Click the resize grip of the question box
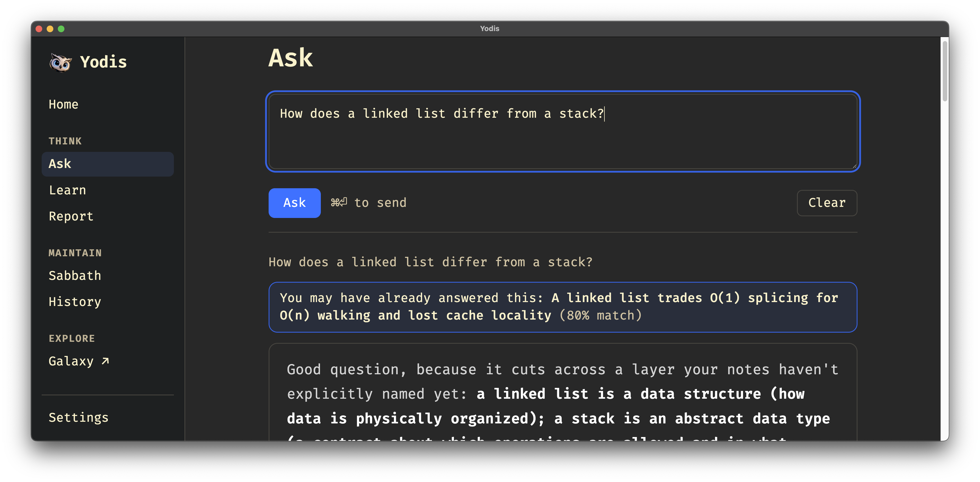The width and height of the screenshot is (980, 482). 854,166
